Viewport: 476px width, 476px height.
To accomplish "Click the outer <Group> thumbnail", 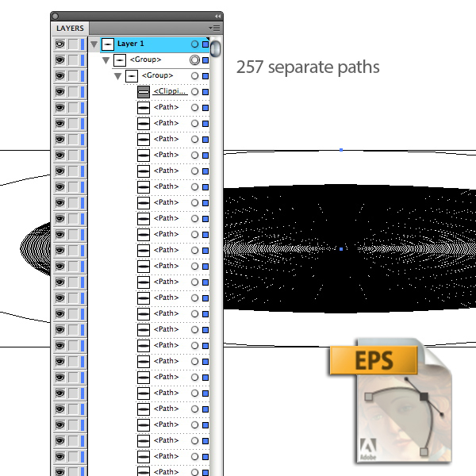I will (120, 60).
